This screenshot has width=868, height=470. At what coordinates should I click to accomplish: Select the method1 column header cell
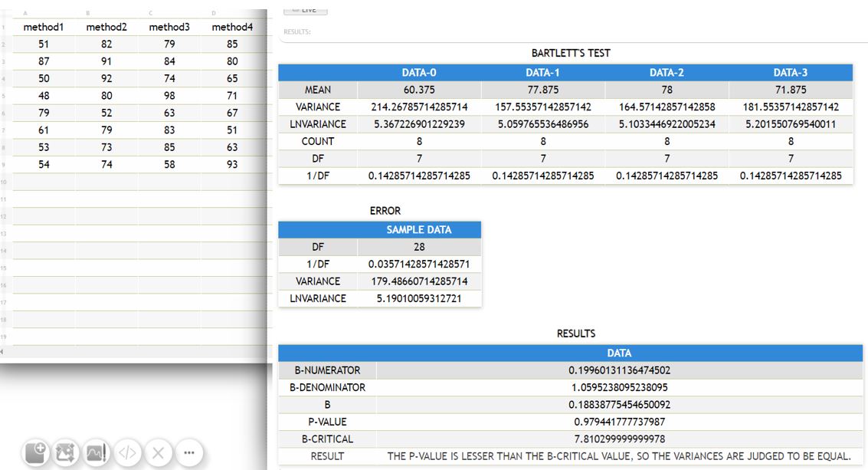44,28
